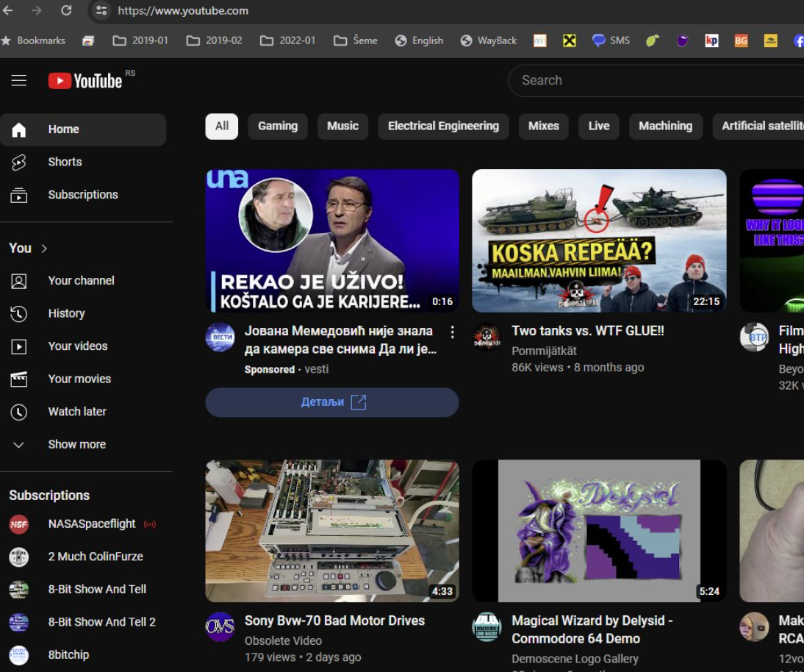Viewport: 804px width, 672px height.
Task: Click the browser back arrow
Action: [7, 10]
